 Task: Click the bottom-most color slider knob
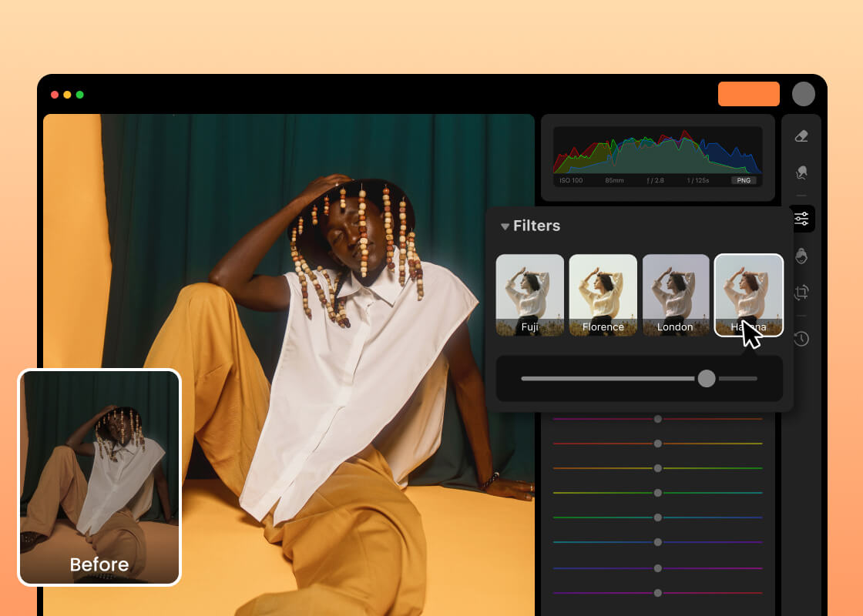[658, 593]
